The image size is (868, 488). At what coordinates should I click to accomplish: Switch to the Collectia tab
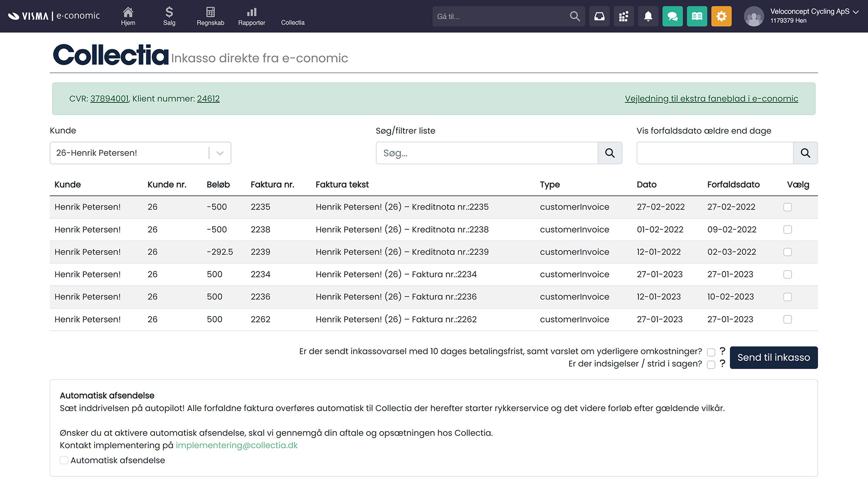tap(293, 23)
